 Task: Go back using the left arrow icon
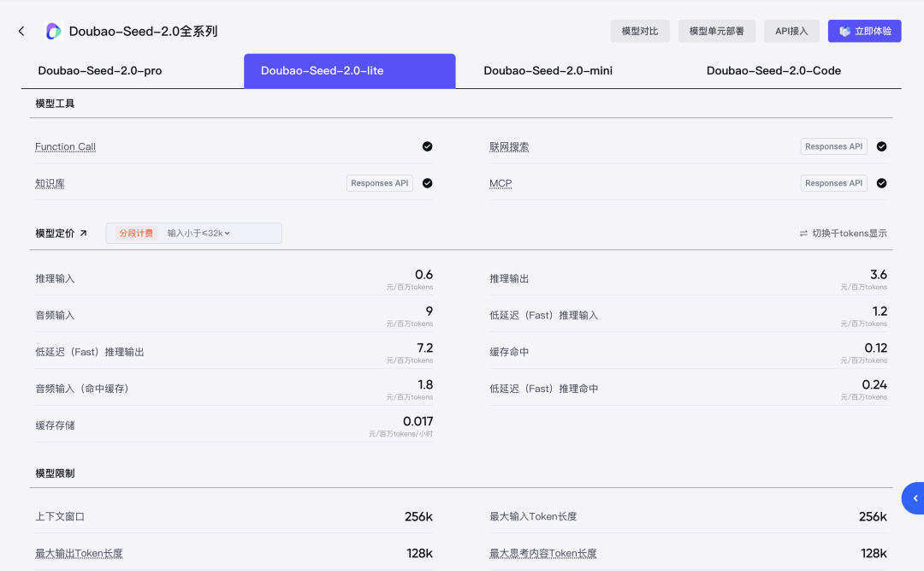coord(21,32)
